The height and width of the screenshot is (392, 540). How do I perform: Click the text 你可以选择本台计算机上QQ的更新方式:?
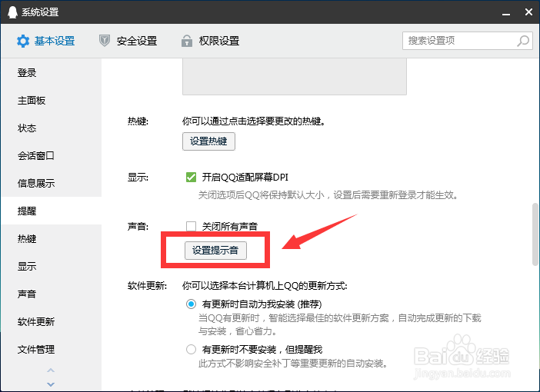pos(265,286)
